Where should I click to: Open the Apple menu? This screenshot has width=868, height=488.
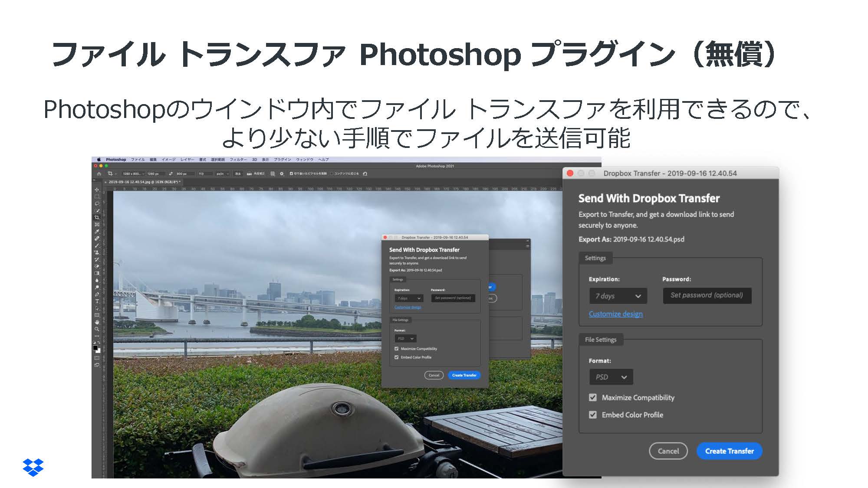tap(99, 160)
